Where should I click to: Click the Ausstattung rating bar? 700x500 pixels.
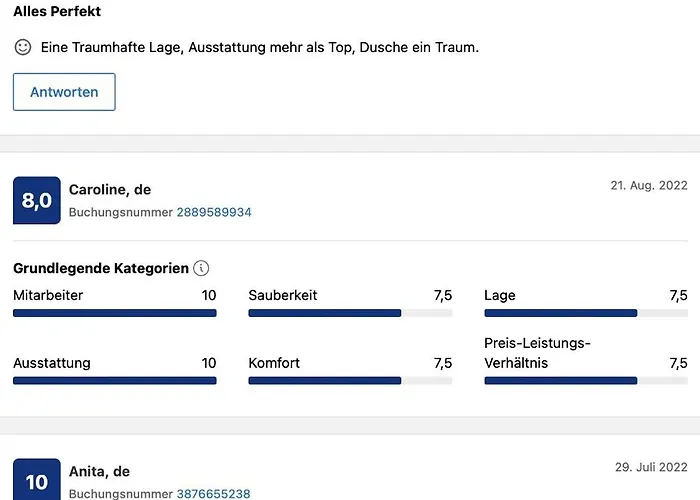[x=115, y=381]
